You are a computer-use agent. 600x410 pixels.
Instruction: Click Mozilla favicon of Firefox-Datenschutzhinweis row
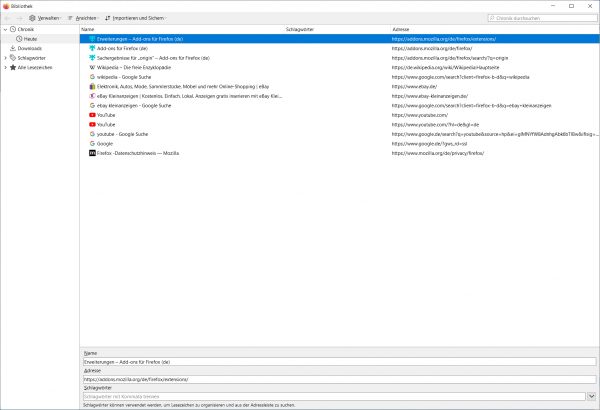tap(92, 153)
